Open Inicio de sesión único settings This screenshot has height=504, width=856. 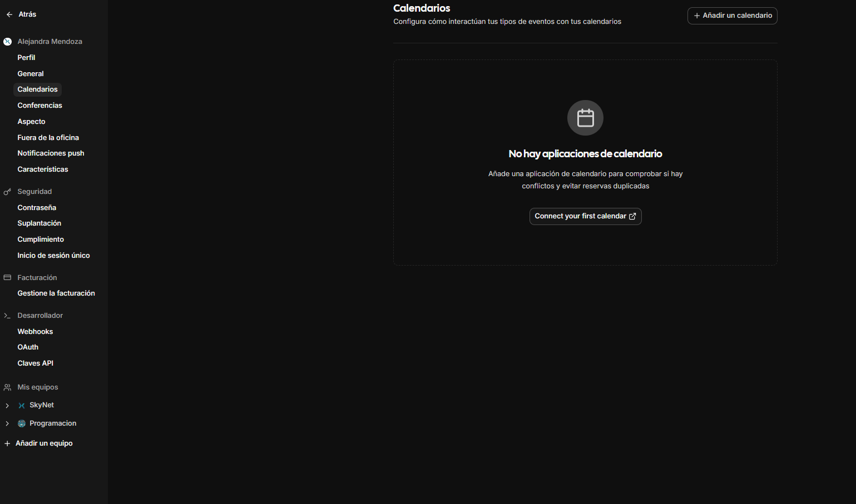click(x=53, y=256)
